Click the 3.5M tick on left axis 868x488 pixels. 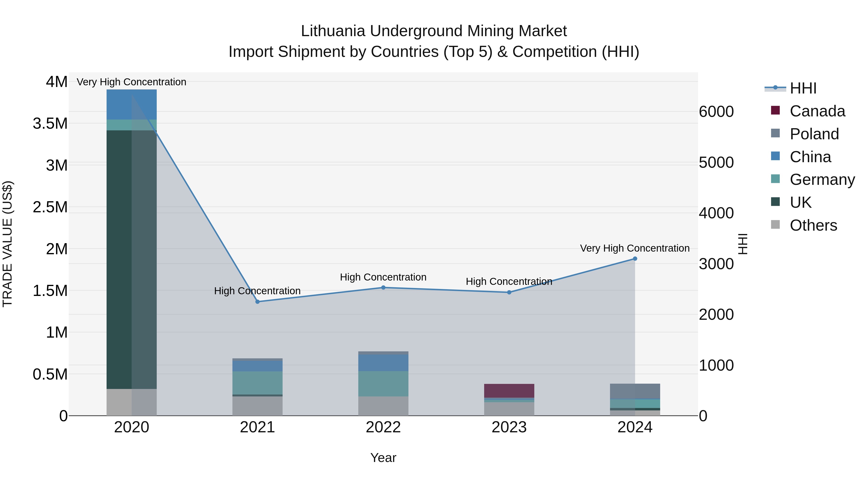coord(50,124)
